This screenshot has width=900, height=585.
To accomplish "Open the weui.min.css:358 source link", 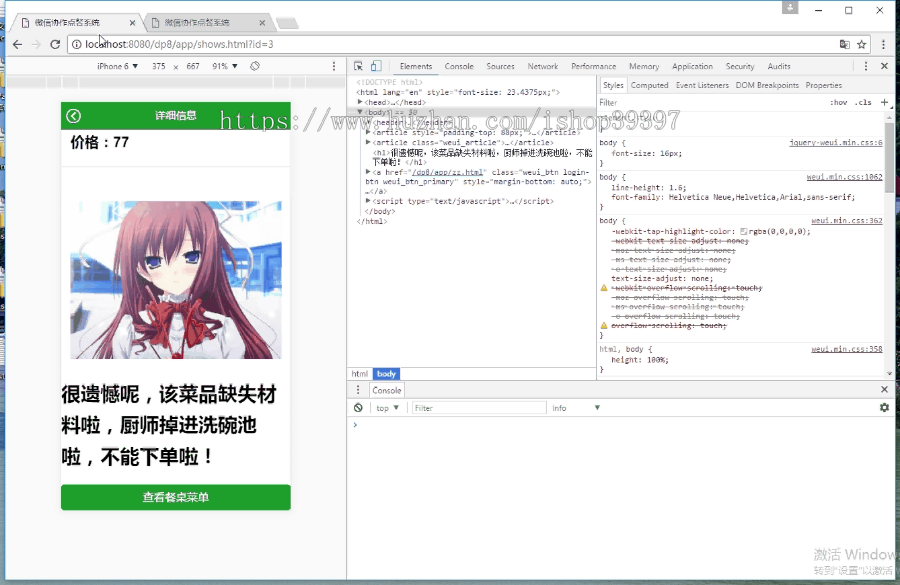I will point(847,349).
